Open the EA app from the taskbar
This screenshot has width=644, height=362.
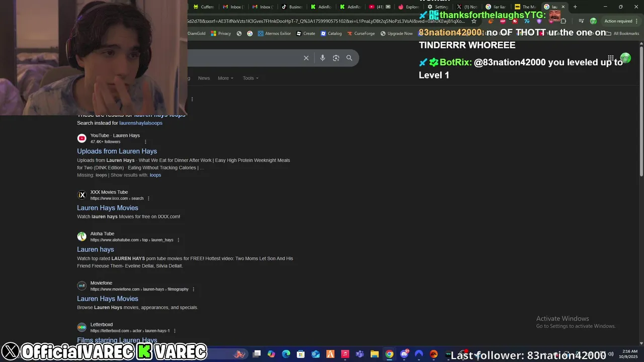(x=434, y=354)
